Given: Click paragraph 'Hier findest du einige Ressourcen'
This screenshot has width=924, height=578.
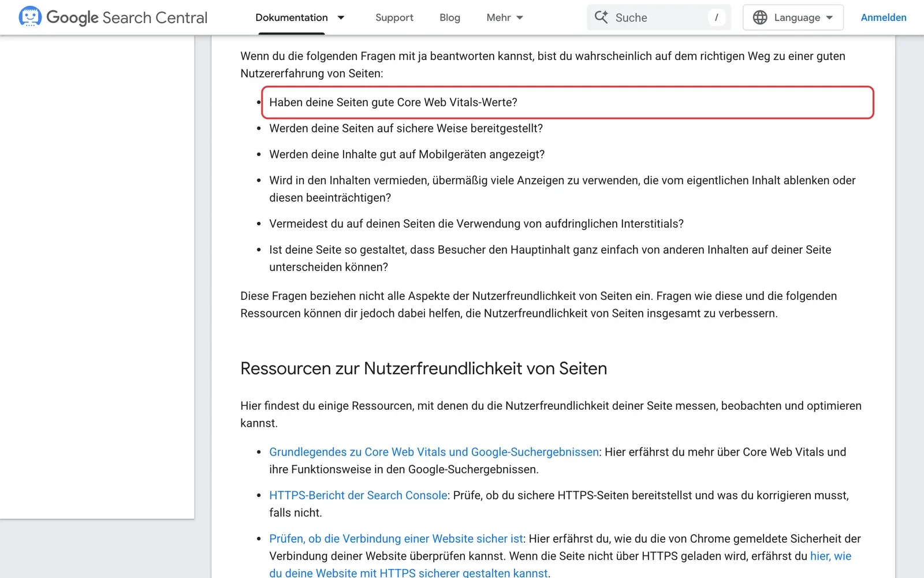Looking at the screenshot, I should (551, 414).
